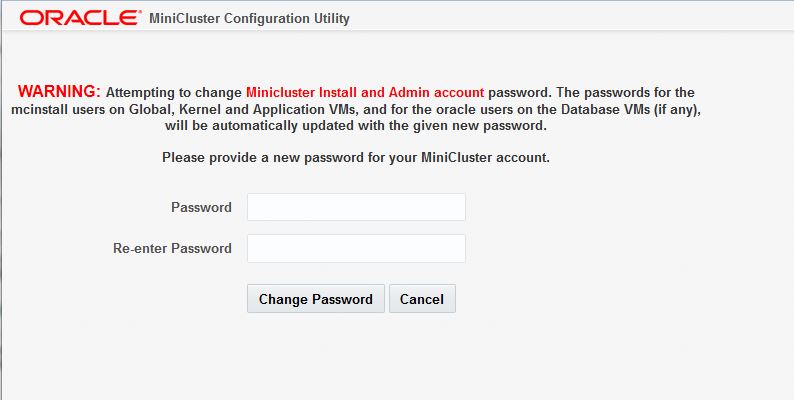Focus the Password input field

click(x=356, y=207)
